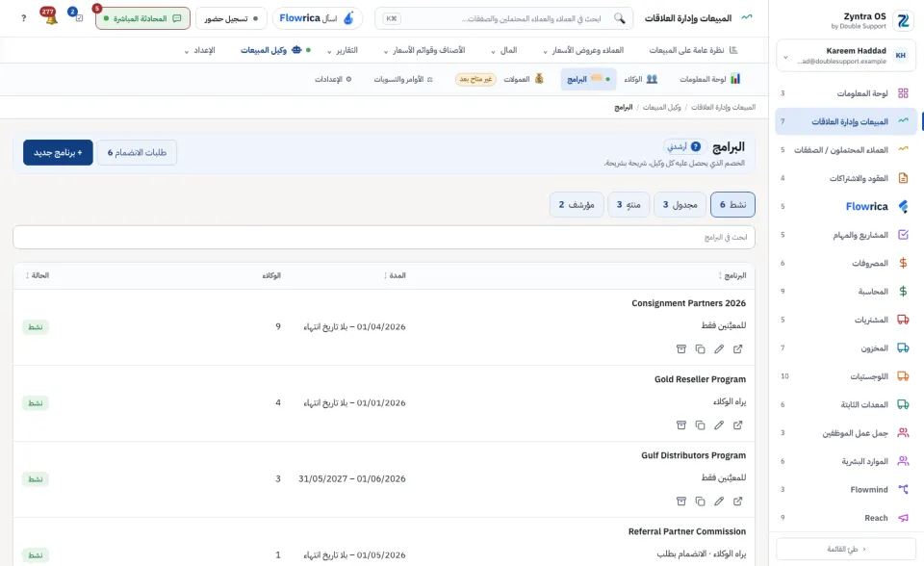Open الموارد البشرية in the sidebar
The height and width of the screenshot is (566, 924).
(x=846, y=461)
